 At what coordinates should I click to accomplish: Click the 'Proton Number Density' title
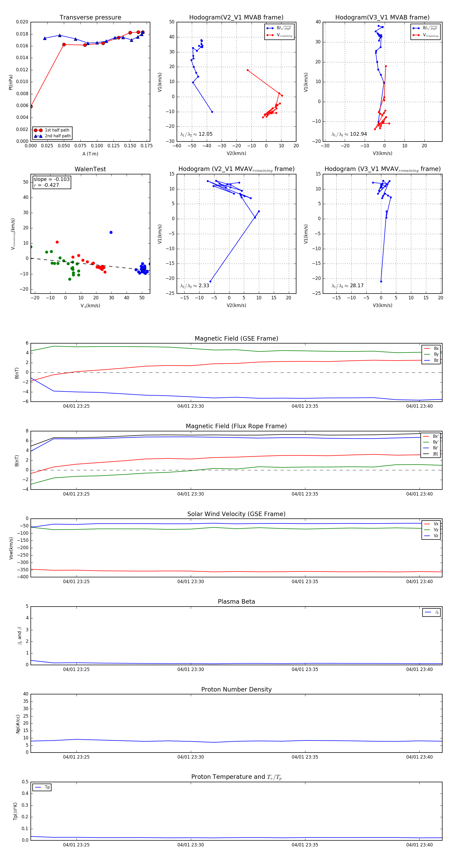point(236,689)
